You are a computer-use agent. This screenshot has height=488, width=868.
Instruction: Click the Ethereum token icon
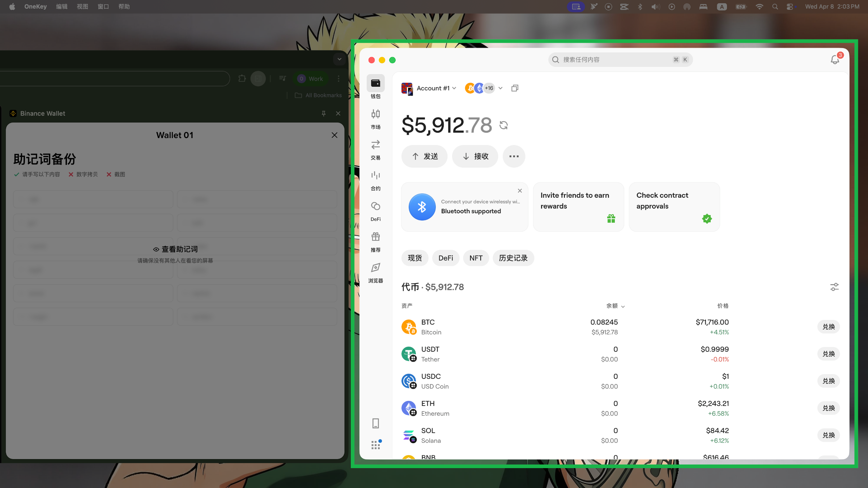(x=409, y=408)
